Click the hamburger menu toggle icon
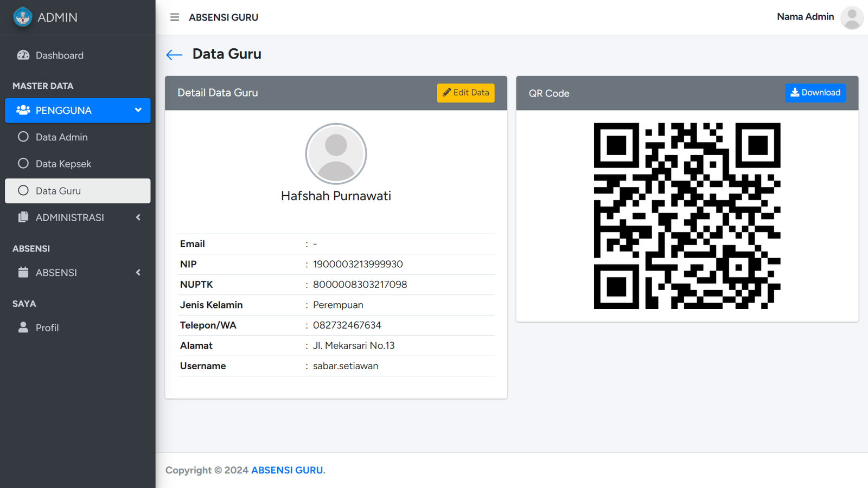The height and width of the screenshot is (488, 868). point(175,17)
